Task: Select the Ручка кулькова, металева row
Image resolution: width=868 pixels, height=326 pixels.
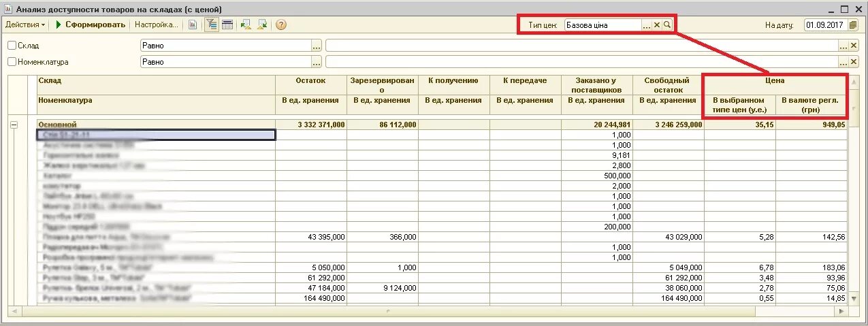Action: coord(156,298)
